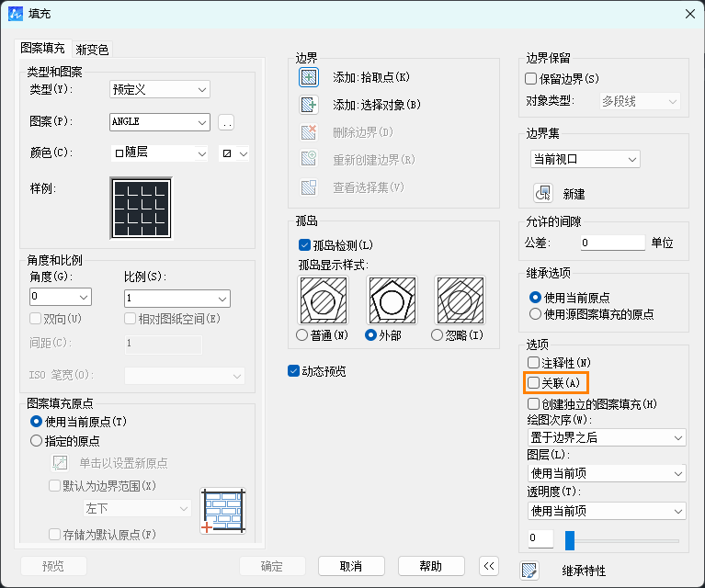Image resolution: width=705 pixels, height=588 pixels.
Task: Enable Associative (关联) checkbox
Action: (534, 382)
